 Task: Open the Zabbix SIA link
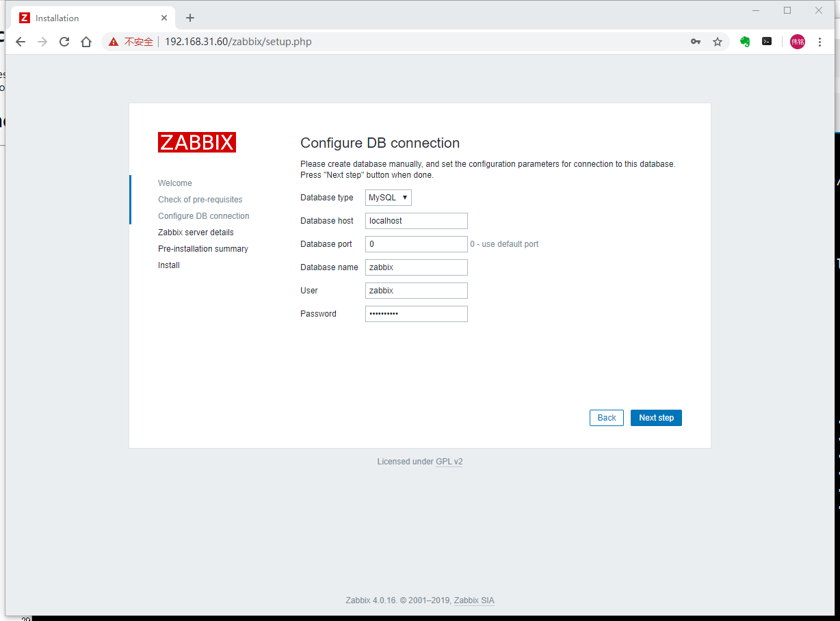[x=474, y=600]
